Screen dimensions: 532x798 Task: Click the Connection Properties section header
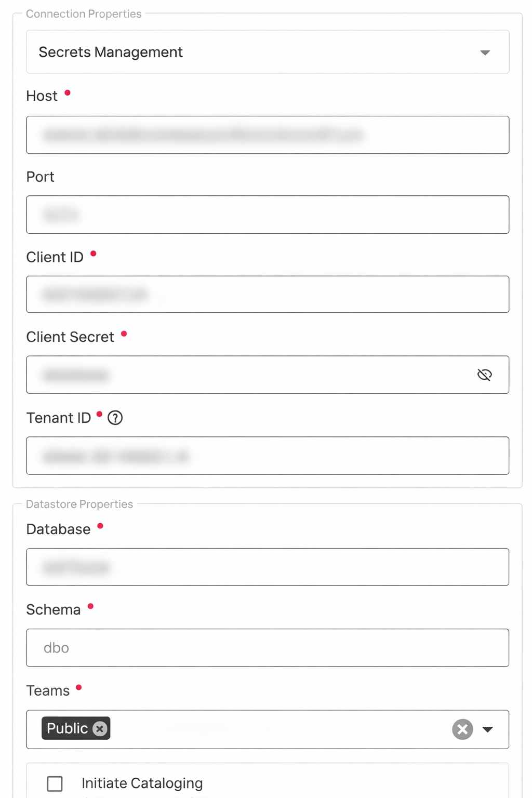[84, 14]
